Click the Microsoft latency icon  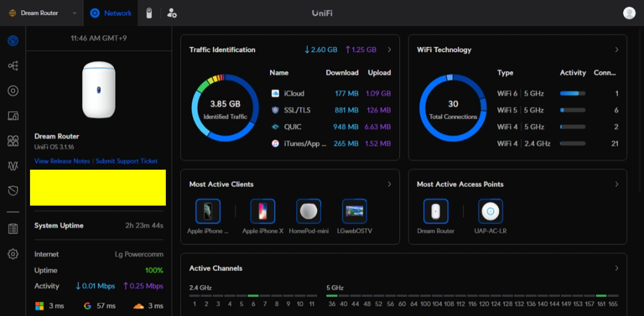pos(39,306)
